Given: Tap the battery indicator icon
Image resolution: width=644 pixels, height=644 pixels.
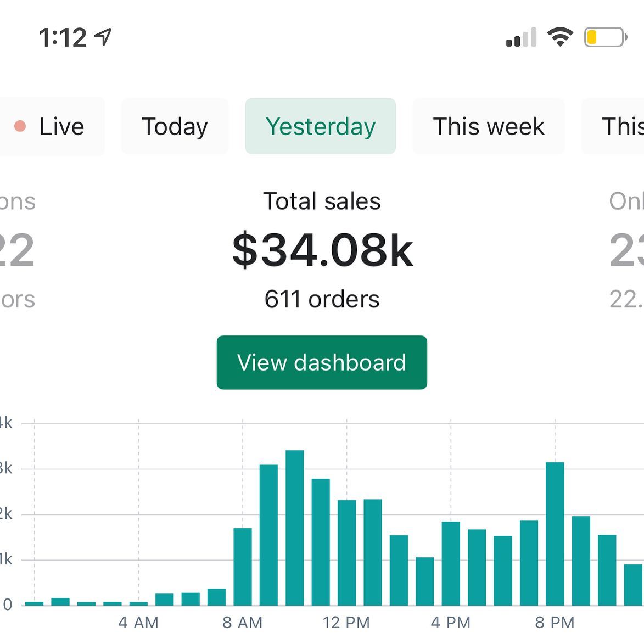Looking at the screenshot, I should pyautogui.click(x=605, y=37).
